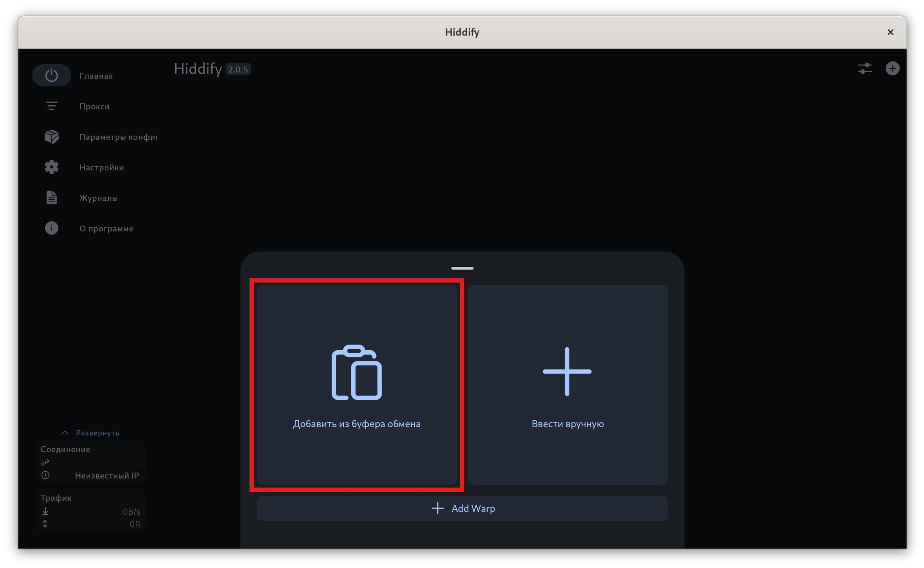Expand sidebar stats via Развернуть chevron

pyautogui.click(x=65, y=432)
